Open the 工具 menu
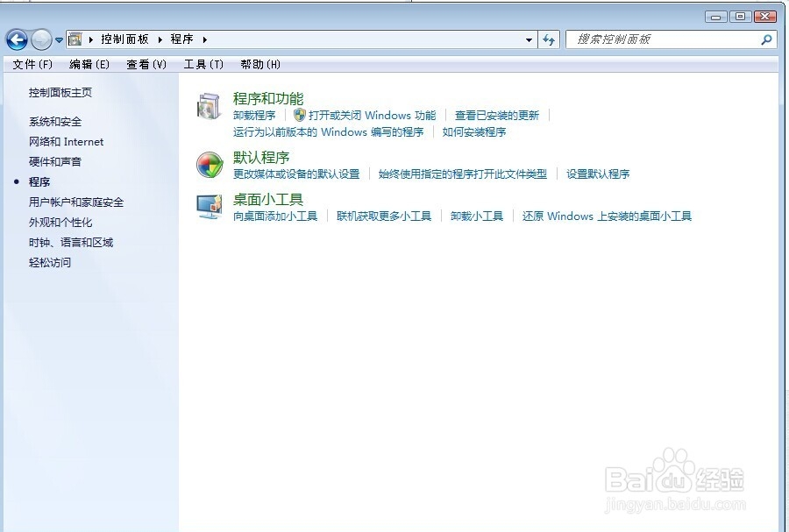This screenshot has width=789, height=532. [x=203, y=64]
